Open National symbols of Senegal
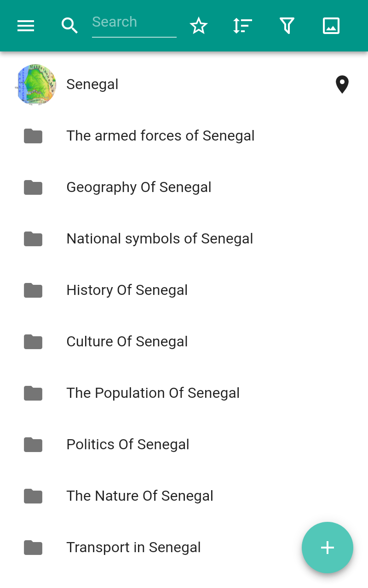This screenshot has height=588, width=368. pos(160,239)
